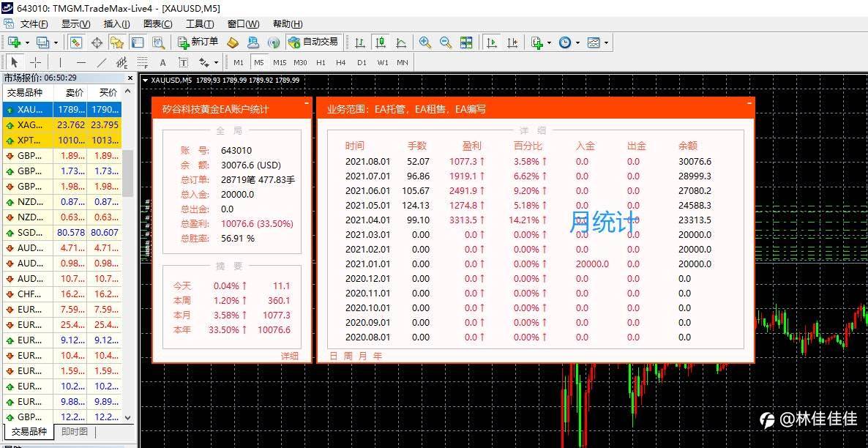Zoom out of the chart
868x448 pixels.
446,42
